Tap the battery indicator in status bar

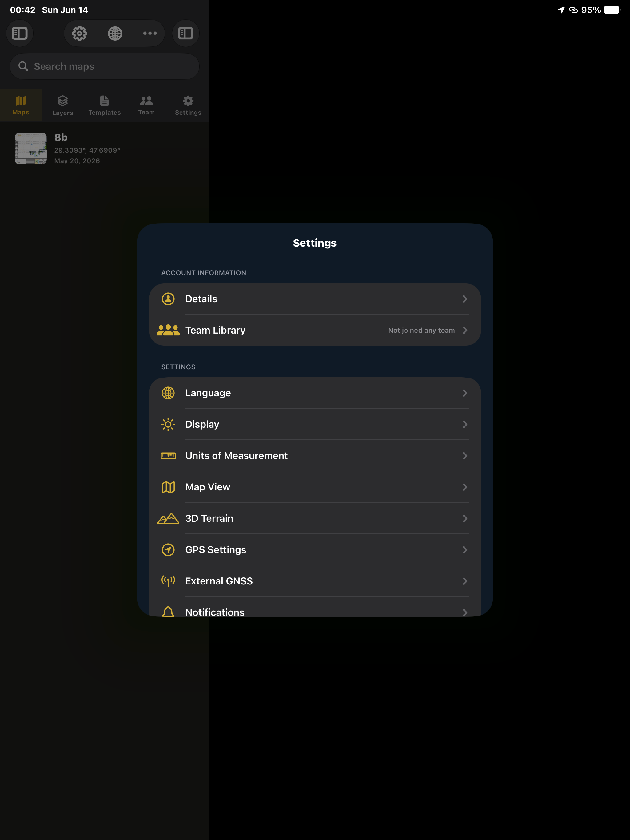pos(612,10)
